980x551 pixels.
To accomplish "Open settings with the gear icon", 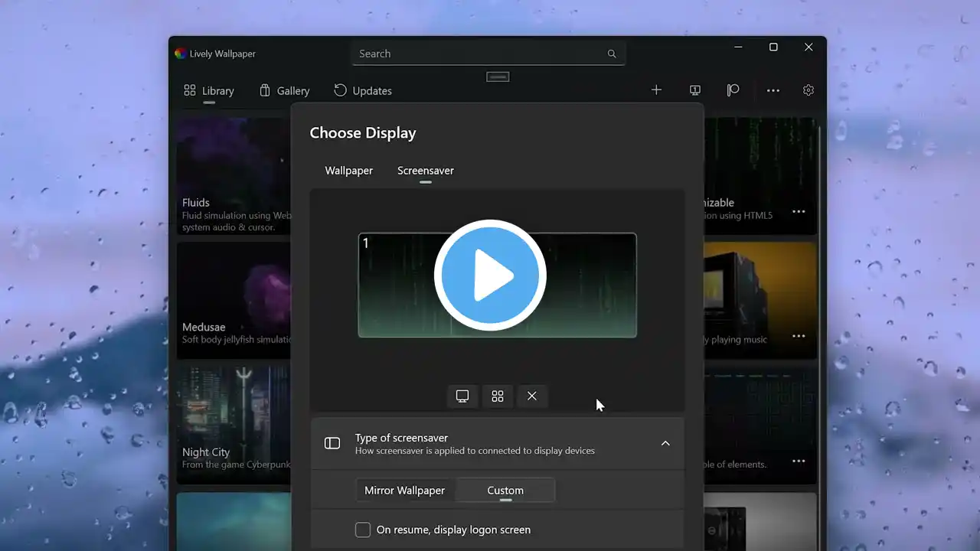I will [x=808, y=90].
